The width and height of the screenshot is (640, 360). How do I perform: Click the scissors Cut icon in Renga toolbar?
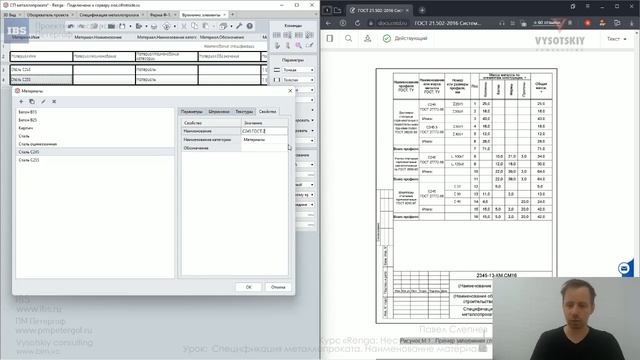(x=184, y=26)
